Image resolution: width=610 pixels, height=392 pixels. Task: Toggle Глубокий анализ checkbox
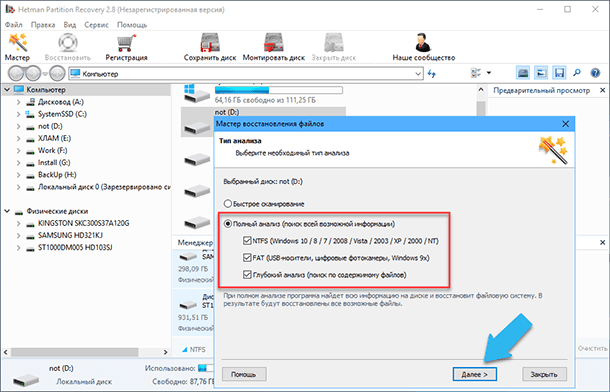(x=247, y=275)
